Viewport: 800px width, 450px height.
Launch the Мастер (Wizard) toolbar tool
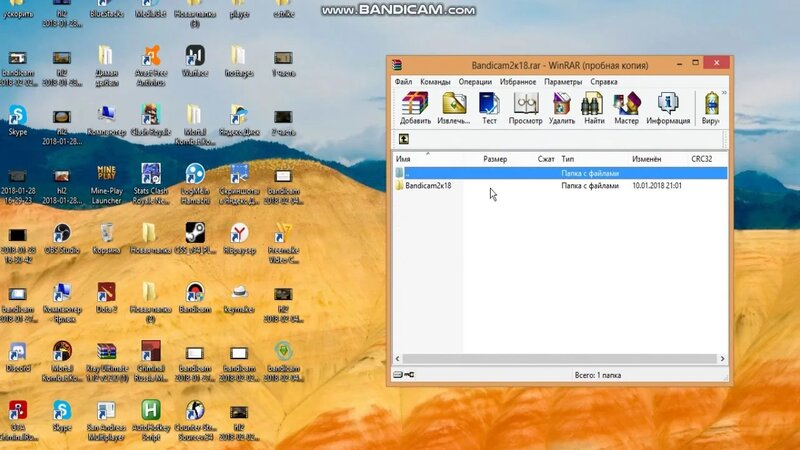click(626, 108)
